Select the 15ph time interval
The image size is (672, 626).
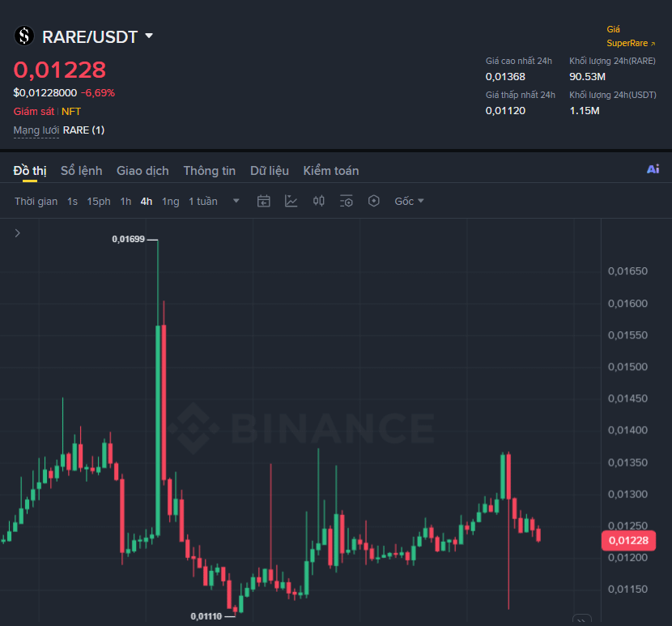[x=99, y=201]
